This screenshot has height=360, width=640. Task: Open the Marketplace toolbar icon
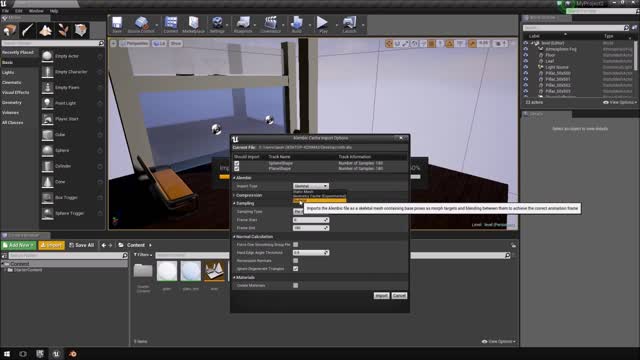click(193, 24)
